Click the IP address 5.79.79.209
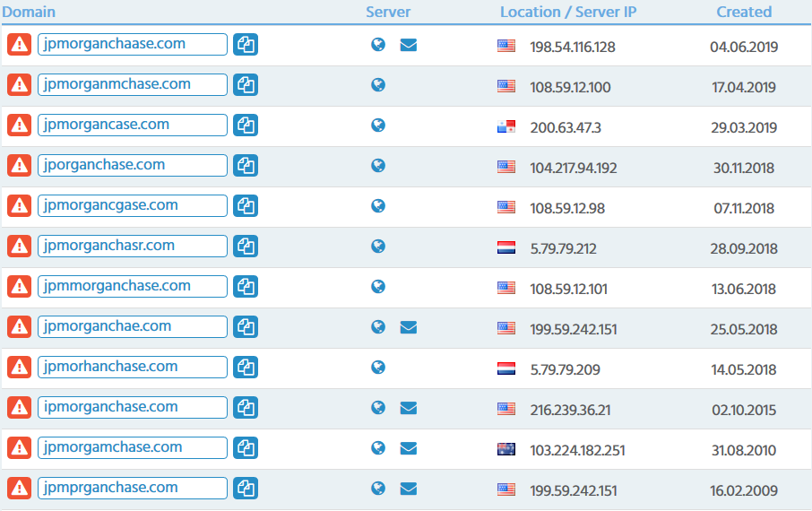 click(x=565, y=369)
